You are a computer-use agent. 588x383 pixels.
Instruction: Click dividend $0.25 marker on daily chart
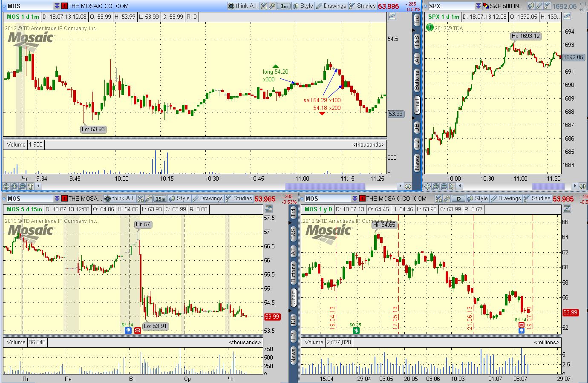356,330
